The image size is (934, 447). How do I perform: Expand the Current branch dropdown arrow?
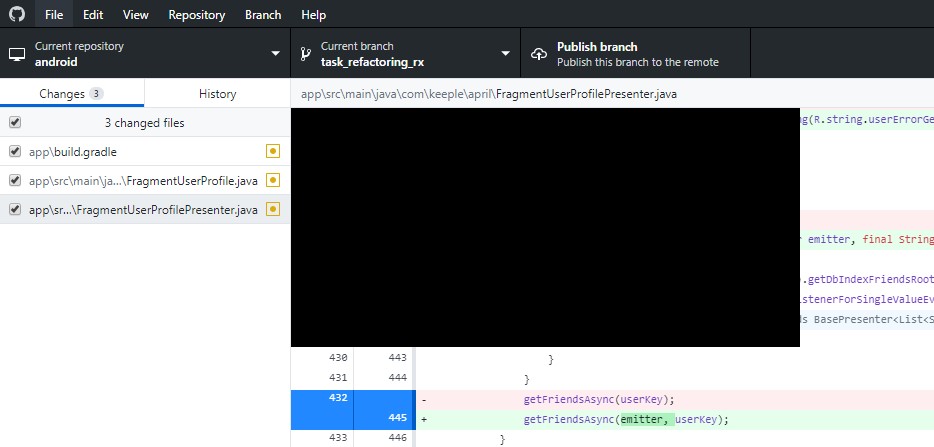click(505, 54)
